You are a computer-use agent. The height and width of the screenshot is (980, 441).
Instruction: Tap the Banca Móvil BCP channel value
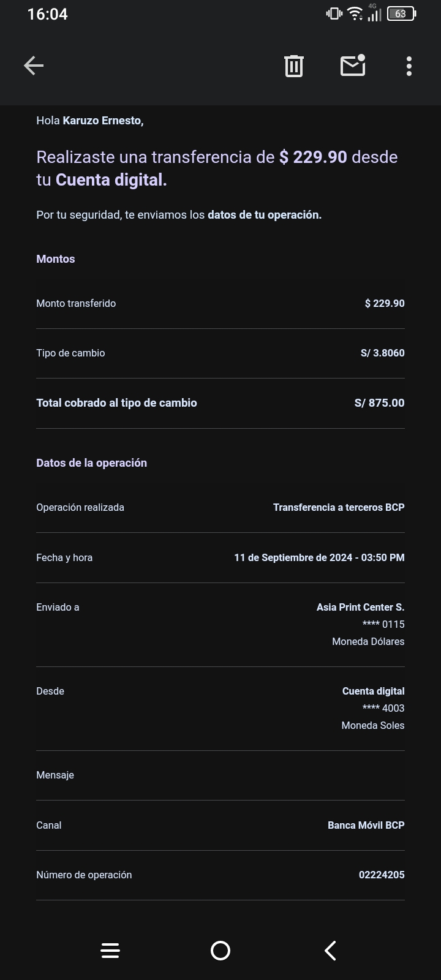pyautogui.click(x=366, y=825)
